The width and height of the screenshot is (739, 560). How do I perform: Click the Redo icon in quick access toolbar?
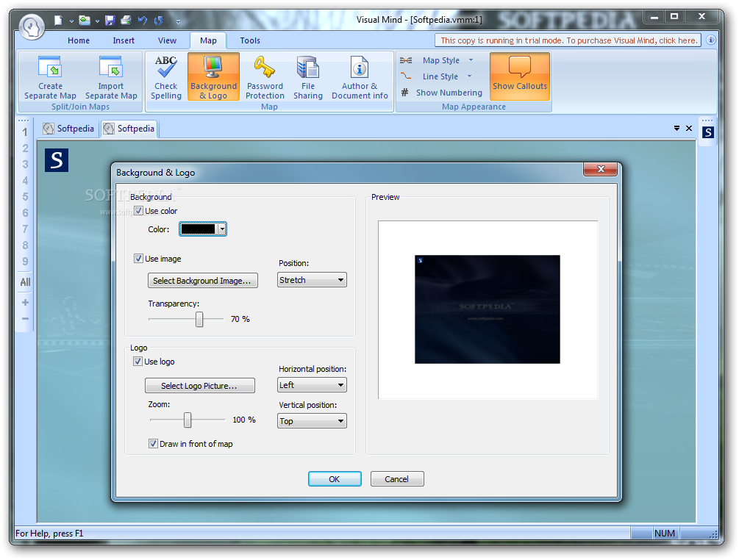[159, 21]
